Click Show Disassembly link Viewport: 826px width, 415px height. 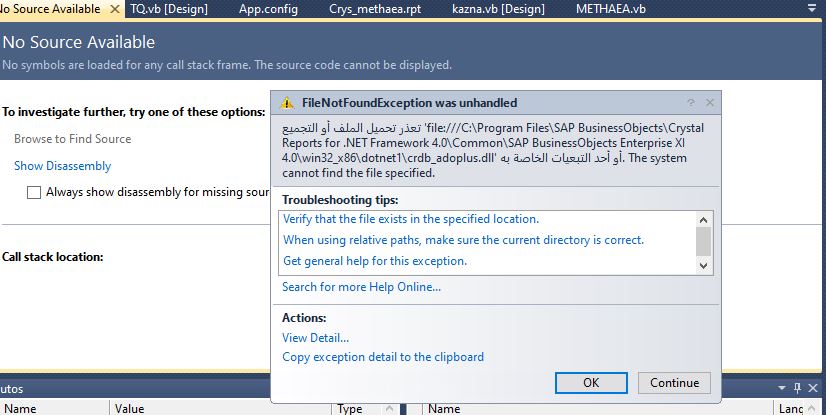tap(62, 166)
